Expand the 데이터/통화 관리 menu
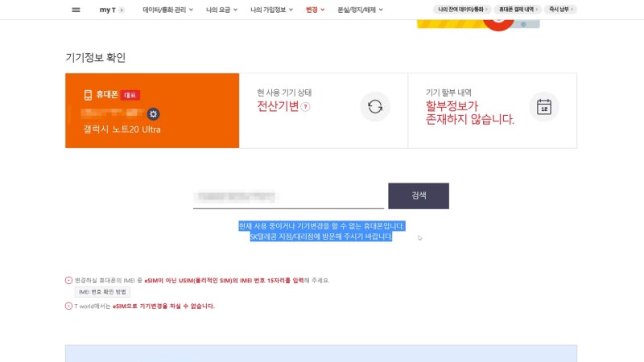Screen dimensions: 644x362 (167, 10)
